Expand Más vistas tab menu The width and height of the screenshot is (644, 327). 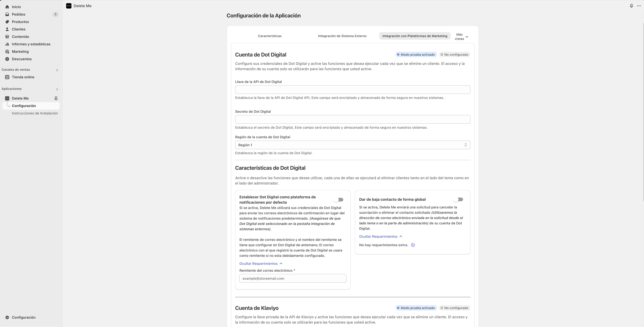[x=461, y=37]
